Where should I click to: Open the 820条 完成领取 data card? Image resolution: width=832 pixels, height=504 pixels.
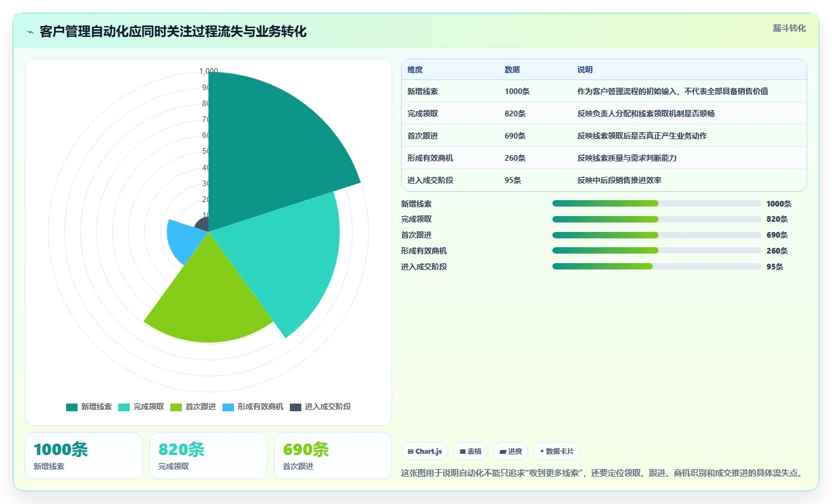208,456
